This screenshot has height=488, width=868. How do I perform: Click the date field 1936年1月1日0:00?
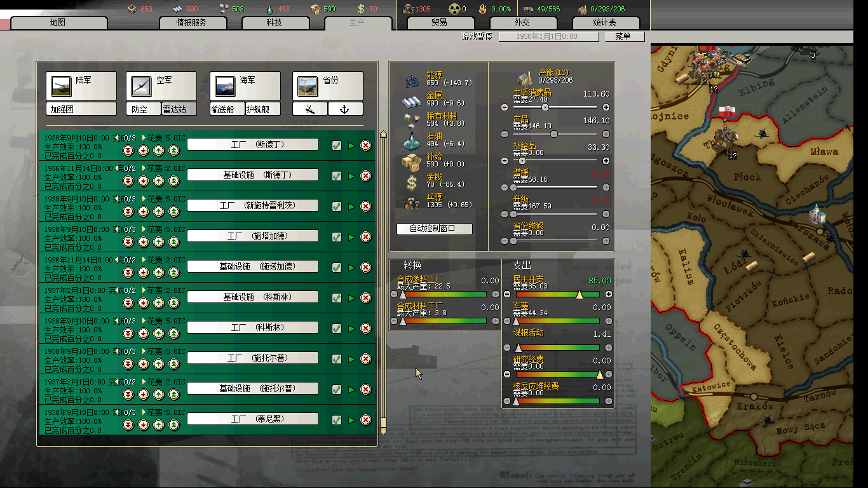coord(548,37)
